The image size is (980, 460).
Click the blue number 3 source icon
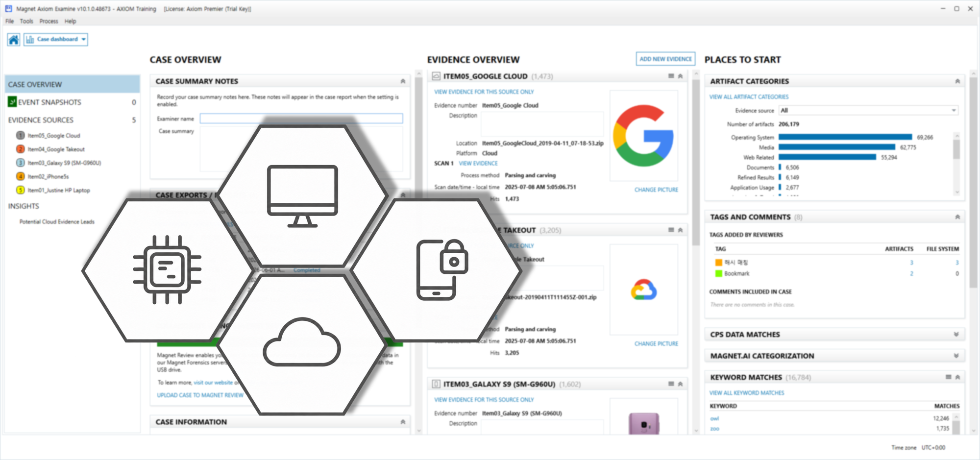pyautogui.click(x=21, y=163)
